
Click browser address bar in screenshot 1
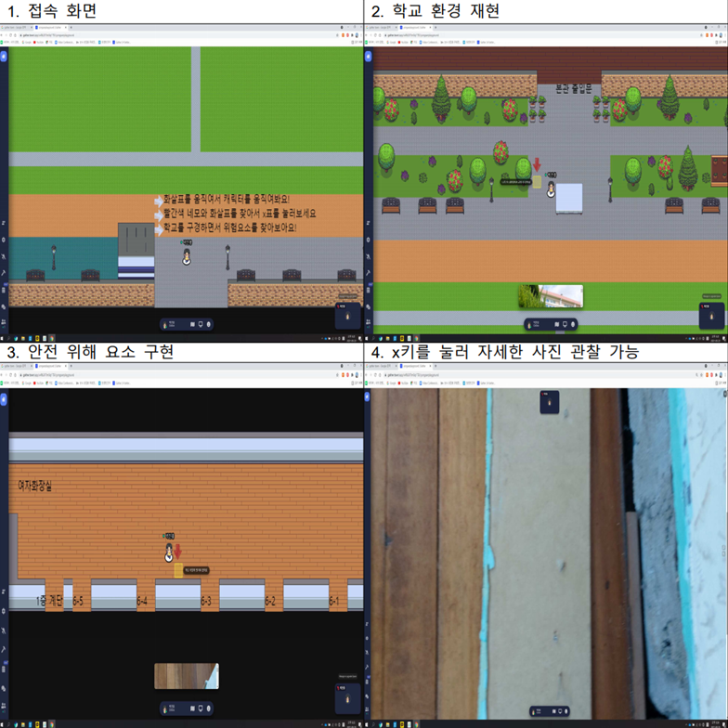pos(176,35)
